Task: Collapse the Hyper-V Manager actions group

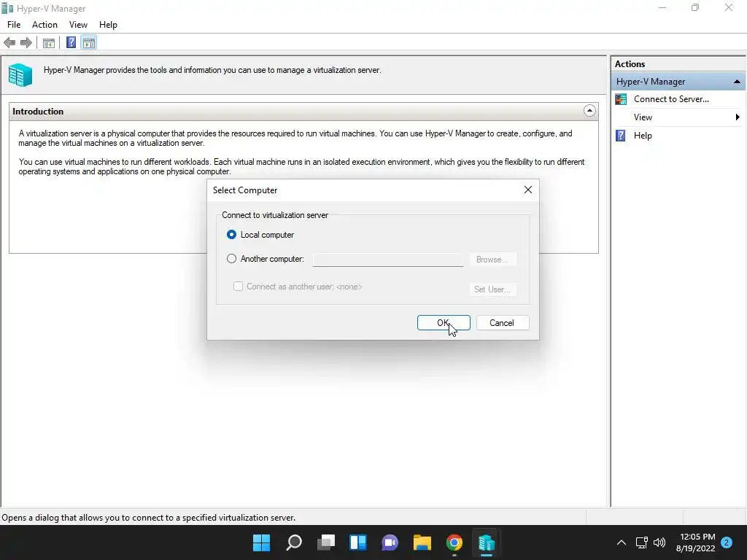Action: (737, 82)
